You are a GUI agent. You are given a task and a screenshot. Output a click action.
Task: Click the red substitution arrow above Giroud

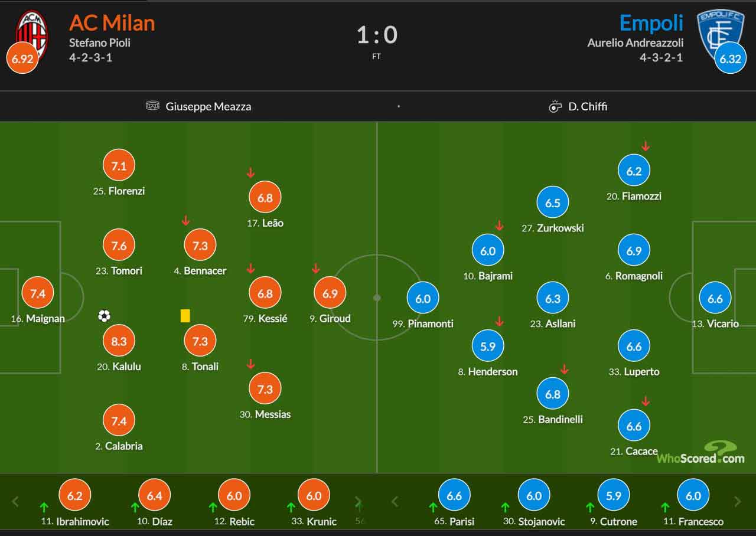(x=315, y=269)
